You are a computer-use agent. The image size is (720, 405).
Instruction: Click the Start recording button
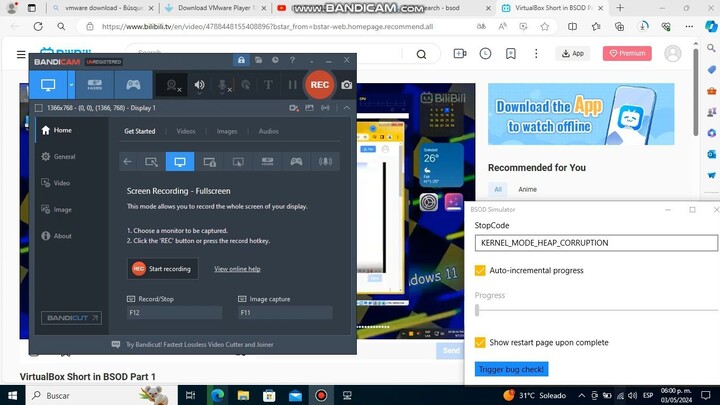coord(163,269)
